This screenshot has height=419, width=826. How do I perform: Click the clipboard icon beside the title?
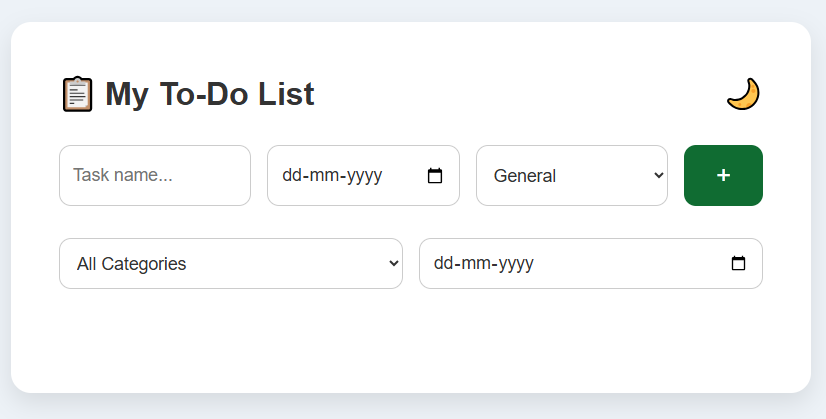coord(77,94)
